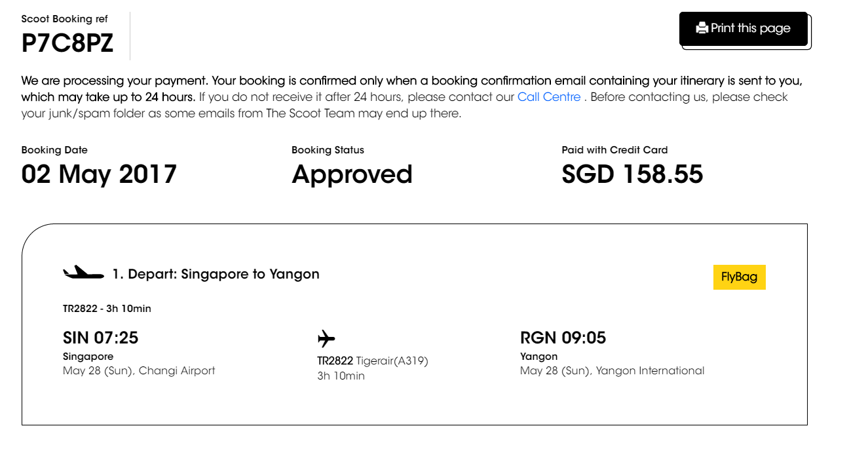Click the TR2822 Tigerair(A319) flight label
Screen dimensions: 868x449
(372, 361)
